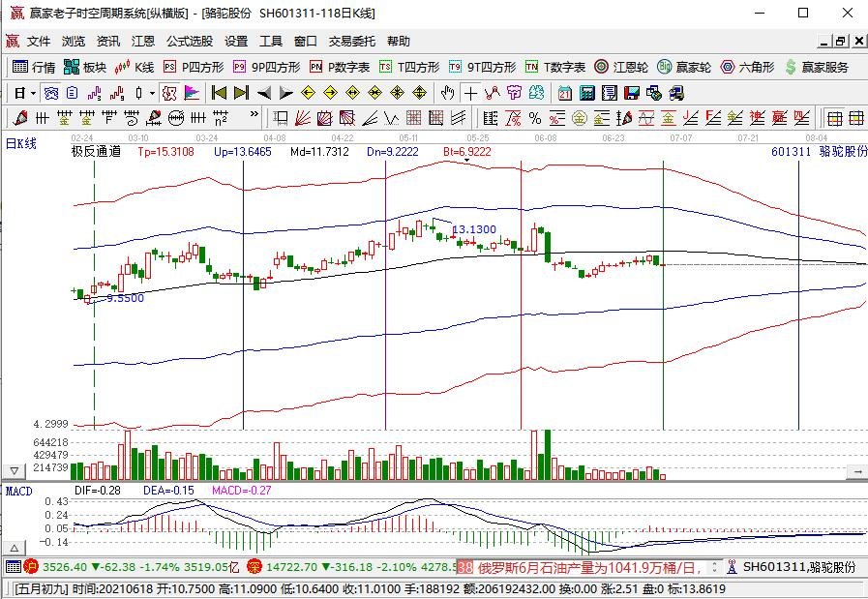The width and height of the screenshot is (868, 599).
Task: Expand the MACD panel triangle button
Action: [x=15, y=548]
